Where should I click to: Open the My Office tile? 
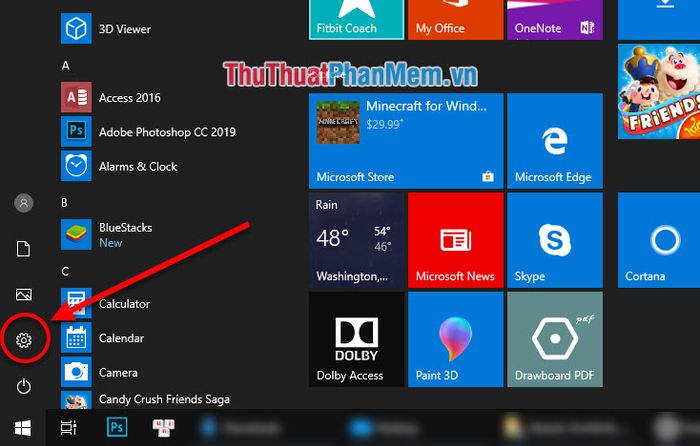click(456, 20)
